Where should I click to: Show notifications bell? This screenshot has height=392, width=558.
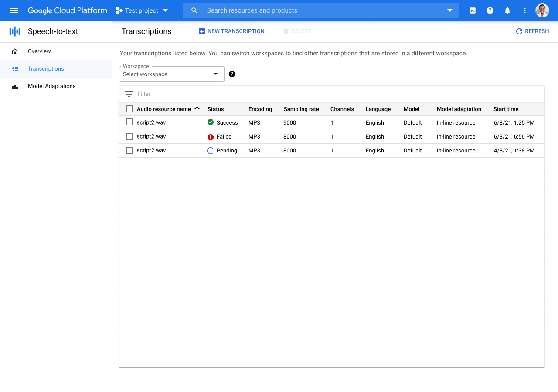click(x=507, y=10)
